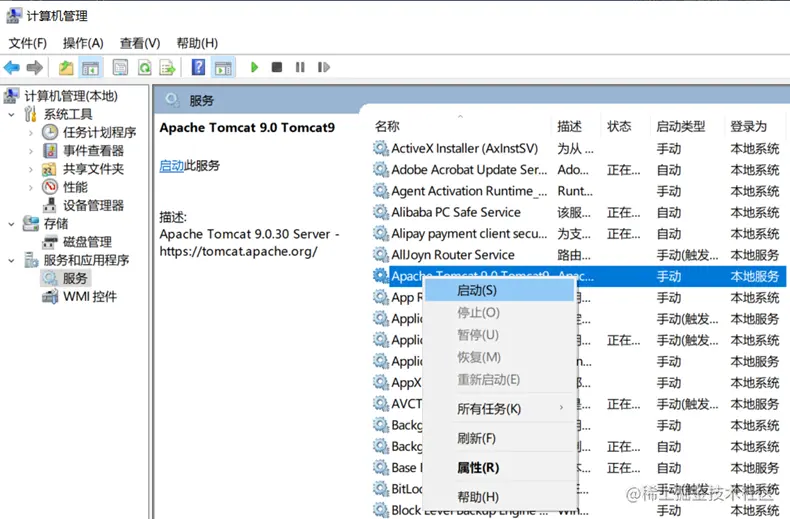Open Help via blue question mark icon

pos(199,67)
